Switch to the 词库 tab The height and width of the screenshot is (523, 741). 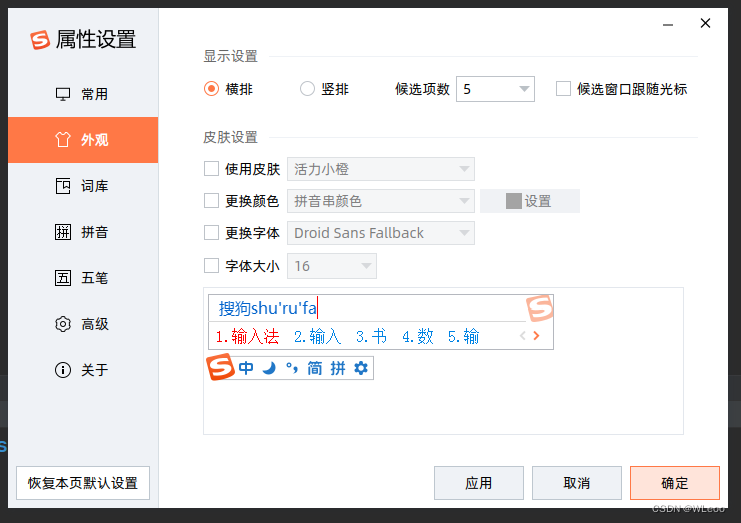click(x=83, y=186)
